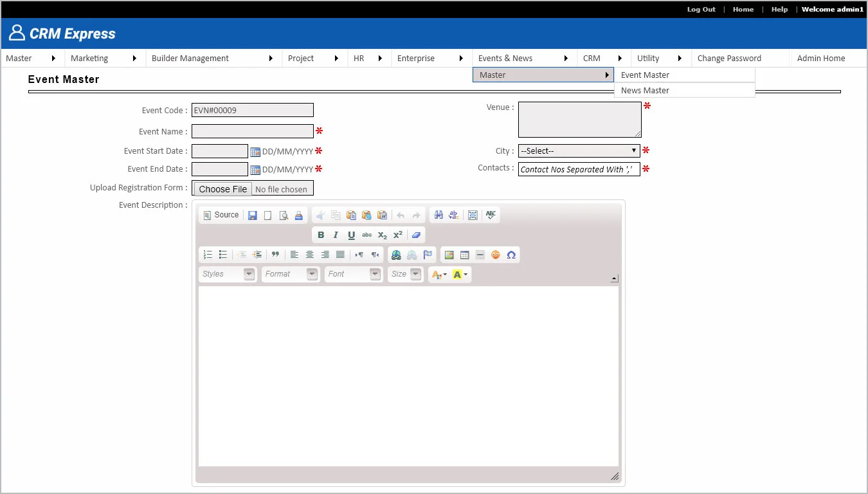Open calendar for Event Start Date

pos(255,152)
